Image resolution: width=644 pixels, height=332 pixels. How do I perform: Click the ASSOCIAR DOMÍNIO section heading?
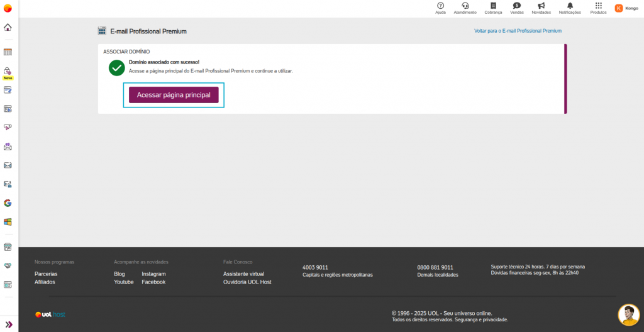pyautogui.click(x=126, y=52)
